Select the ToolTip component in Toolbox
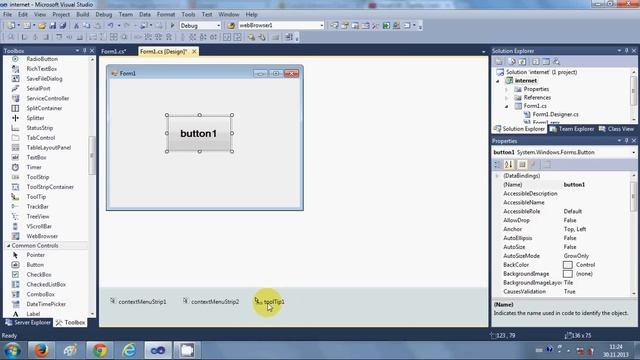640x360 pixels. 36,197
